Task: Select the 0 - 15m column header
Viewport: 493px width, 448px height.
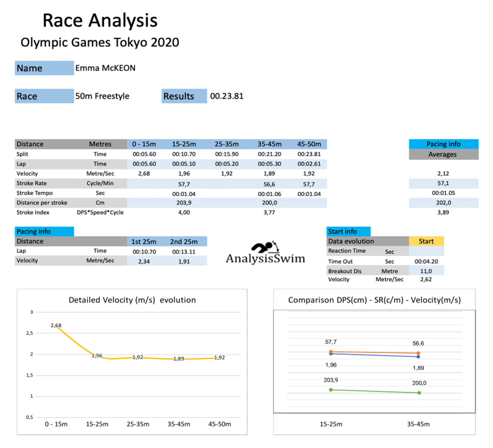Action: pyautogui.click(x=144, y=144)
